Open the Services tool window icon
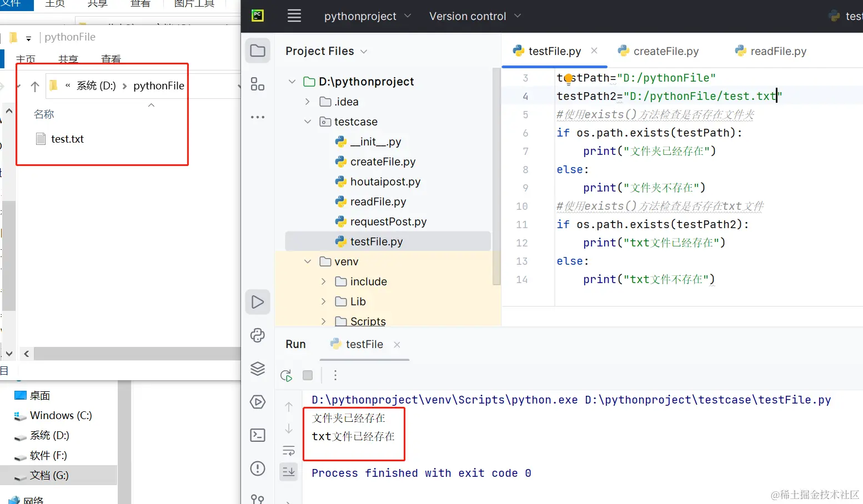 [x=258, y=402]
